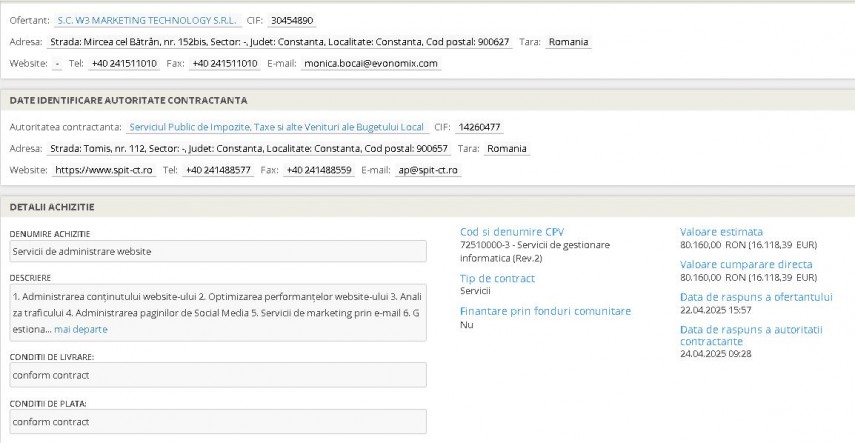Click the monica.bocai@evonomix.com e-mail value
The height and width of the screenshot is (443, 855).
[386, 63]
